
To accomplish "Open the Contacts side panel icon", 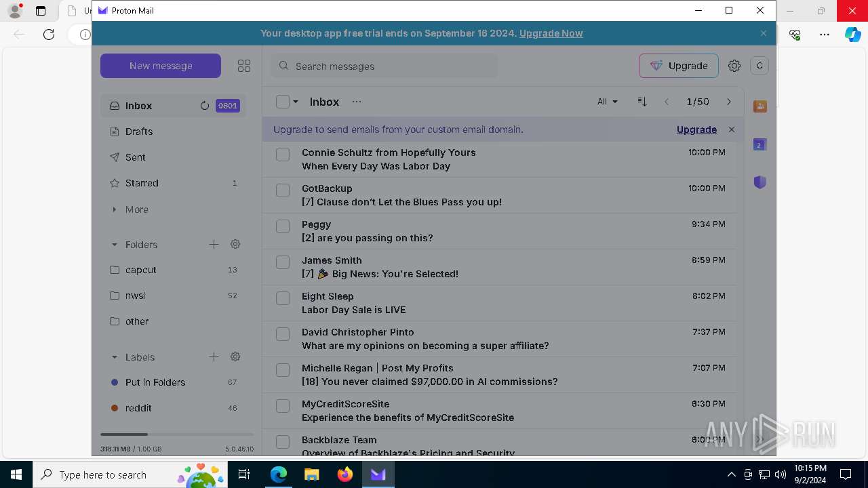I will [x=760, y=106].
